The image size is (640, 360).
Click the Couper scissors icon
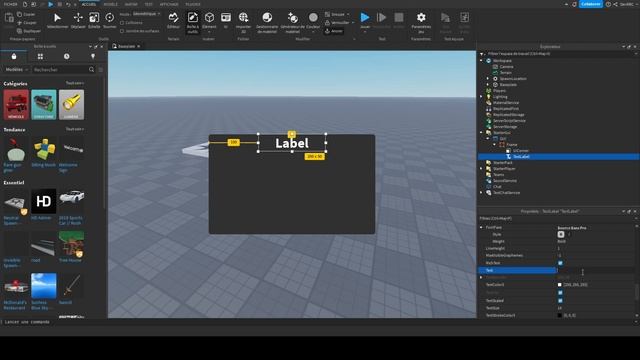20,22
